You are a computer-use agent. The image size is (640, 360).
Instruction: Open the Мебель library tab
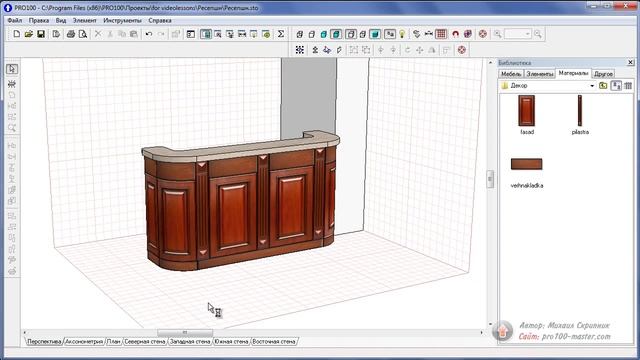[x=511, y=74]
